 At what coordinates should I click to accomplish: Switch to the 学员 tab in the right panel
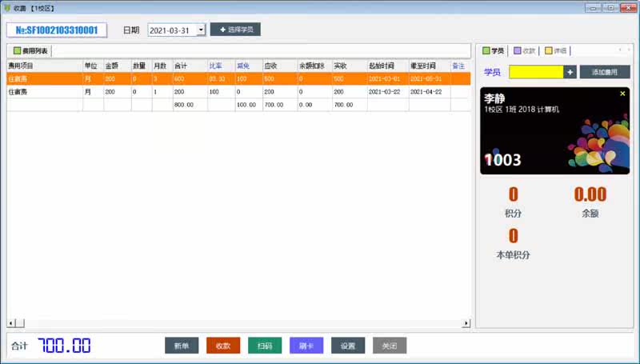pyautogui.click(x=494, y=50)
